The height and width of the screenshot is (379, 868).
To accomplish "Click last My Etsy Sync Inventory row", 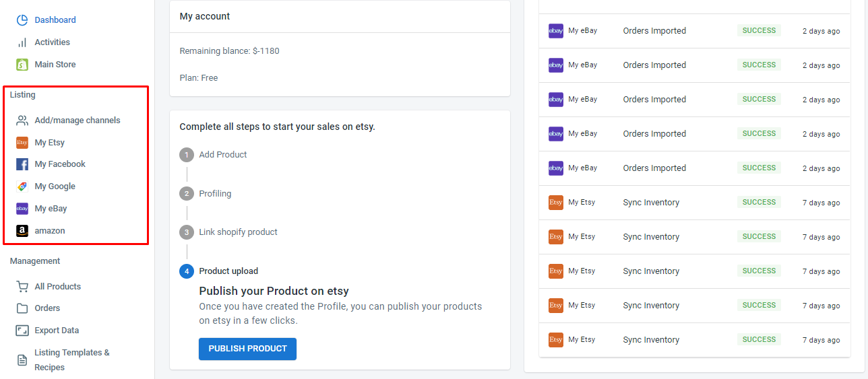I will point(694,340).
